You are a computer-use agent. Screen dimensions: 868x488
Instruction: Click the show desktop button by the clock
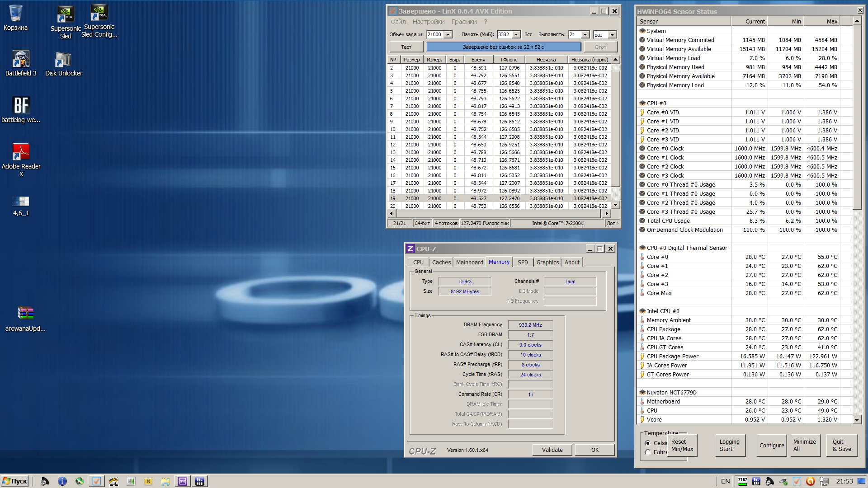[861, 481]
